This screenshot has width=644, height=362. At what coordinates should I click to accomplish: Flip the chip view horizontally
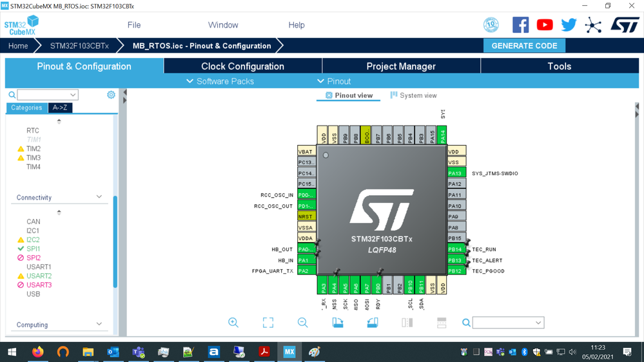[407, 323]
